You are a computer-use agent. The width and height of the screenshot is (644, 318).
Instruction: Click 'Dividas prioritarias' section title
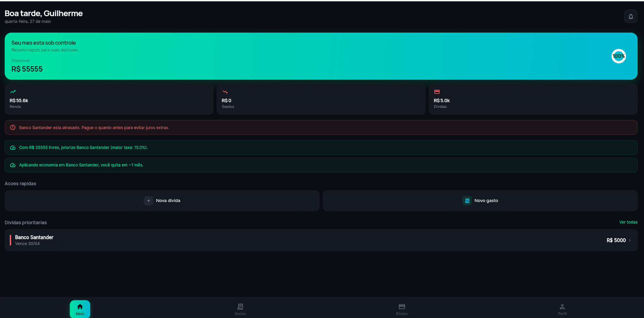tap(26, 223)
